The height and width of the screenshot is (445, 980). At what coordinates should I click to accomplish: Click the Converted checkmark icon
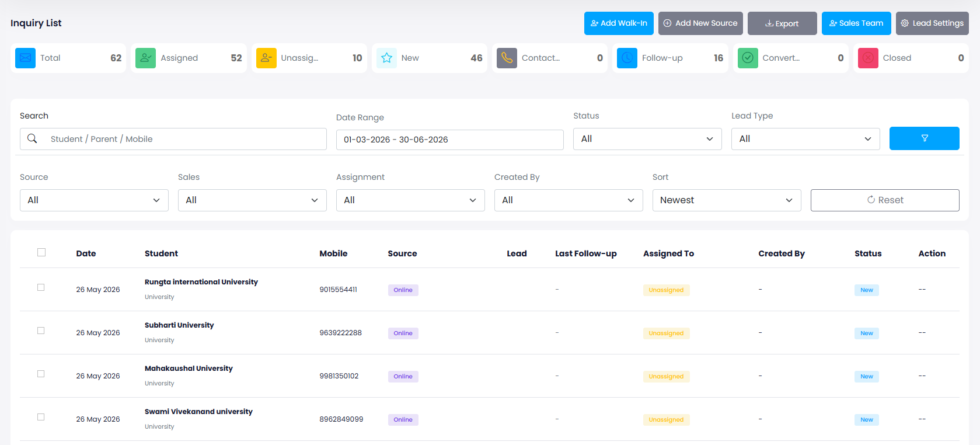(x=748, y=58)
